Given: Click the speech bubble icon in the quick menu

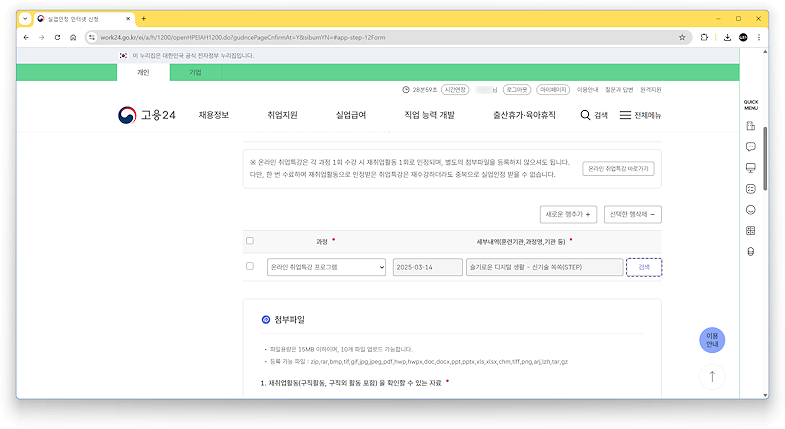Looking at the screenshot, I should coord(750,147).
